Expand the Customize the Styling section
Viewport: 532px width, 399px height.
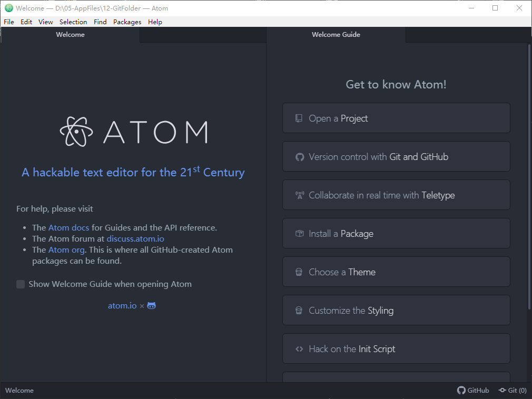click(396, 310)
